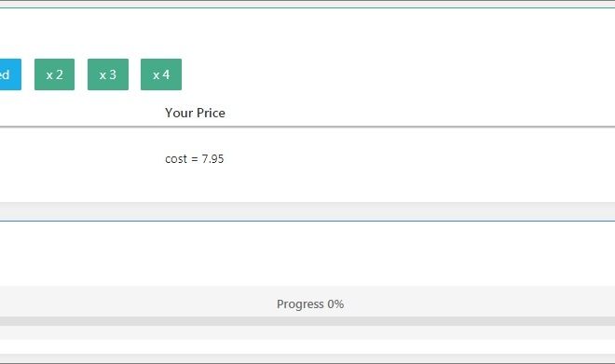Click the 0% progress percentage
This screenshot has width=615, height=364.
(x=335, y=304)
